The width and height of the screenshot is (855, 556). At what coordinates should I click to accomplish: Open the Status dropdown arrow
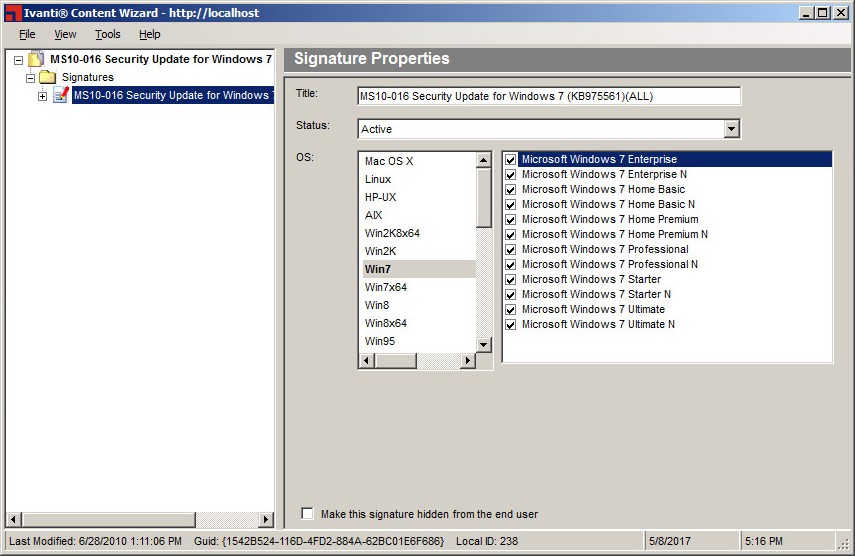[731, 129]
